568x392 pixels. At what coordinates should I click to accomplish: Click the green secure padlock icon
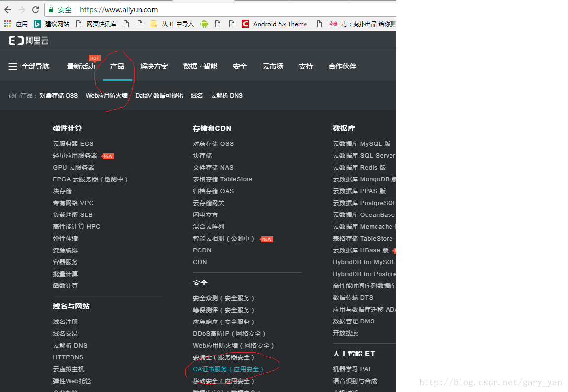51,10
